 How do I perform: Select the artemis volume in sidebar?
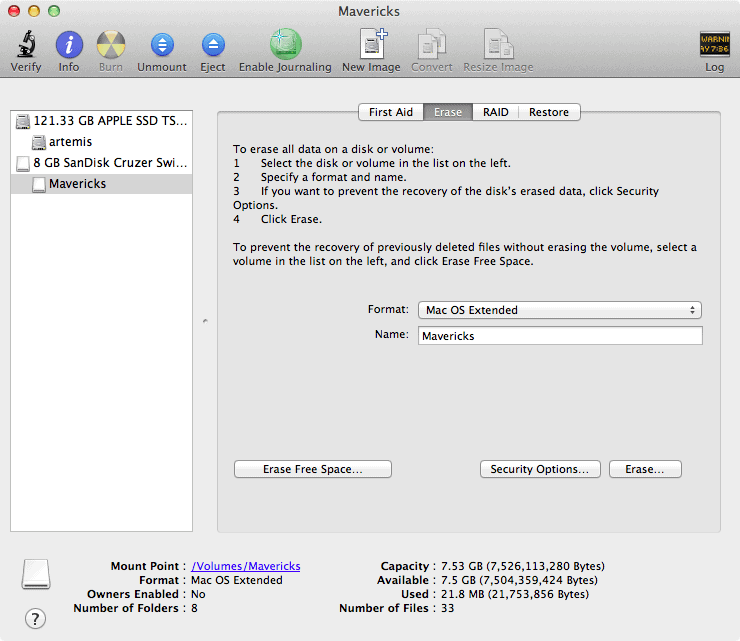tap(69, 142)
